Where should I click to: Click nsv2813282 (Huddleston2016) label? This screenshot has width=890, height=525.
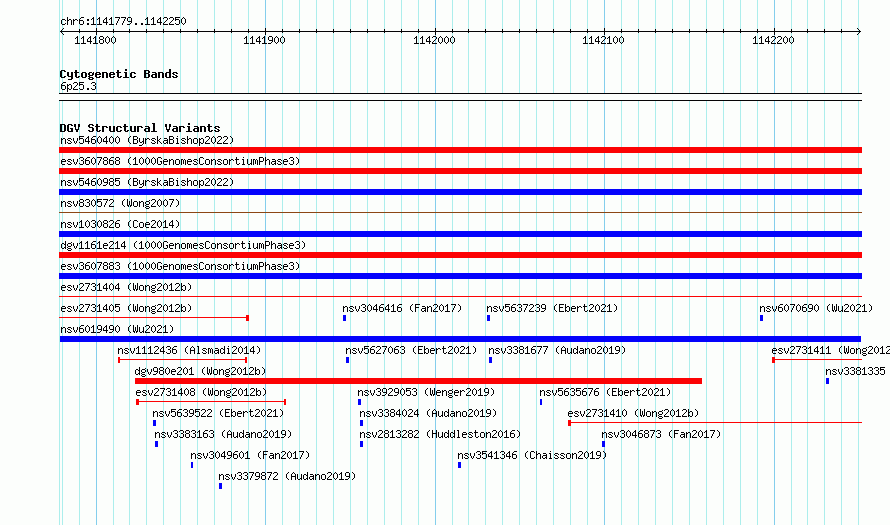[440, 434]
